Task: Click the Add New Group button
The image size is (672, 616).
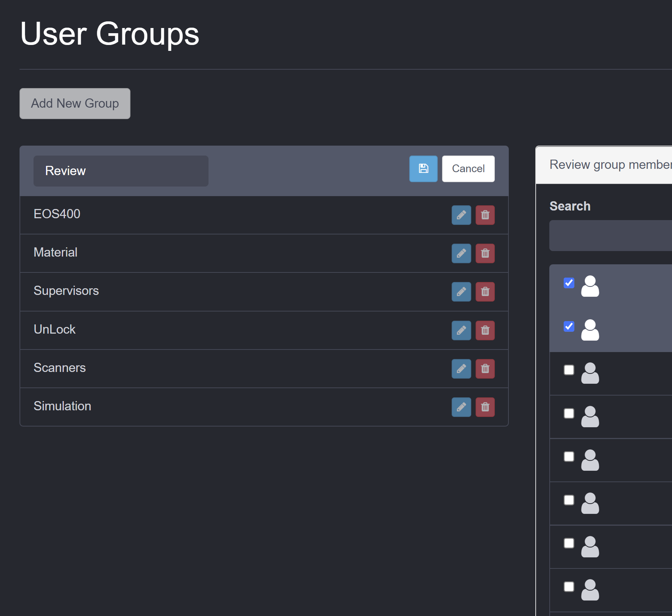Action: pos(75,104)
